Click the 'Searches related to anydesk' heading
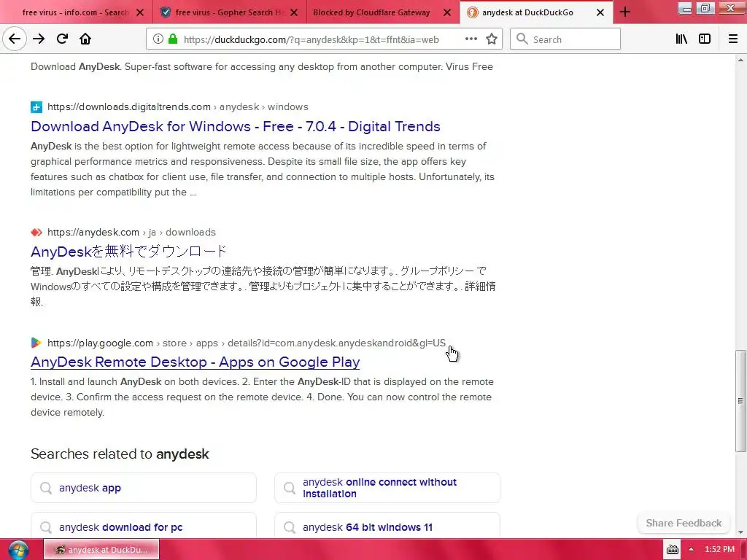747x560 pixels. [120, 454]
